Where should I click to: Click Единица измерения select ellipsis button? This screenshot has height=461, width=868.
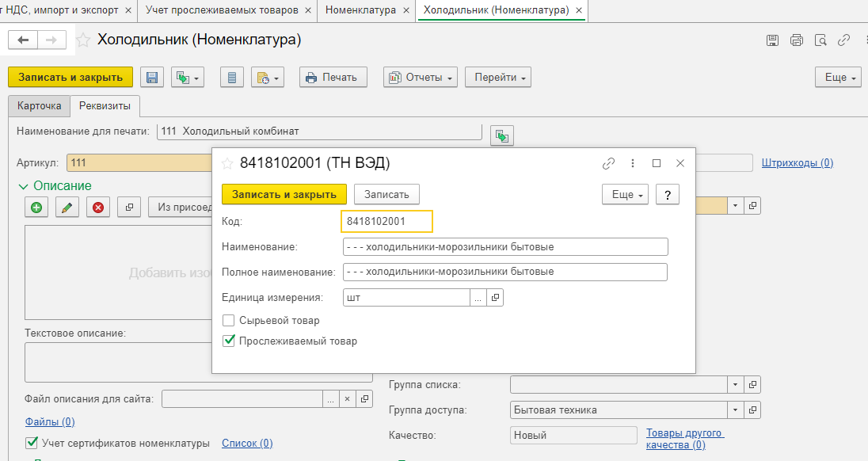478,298
